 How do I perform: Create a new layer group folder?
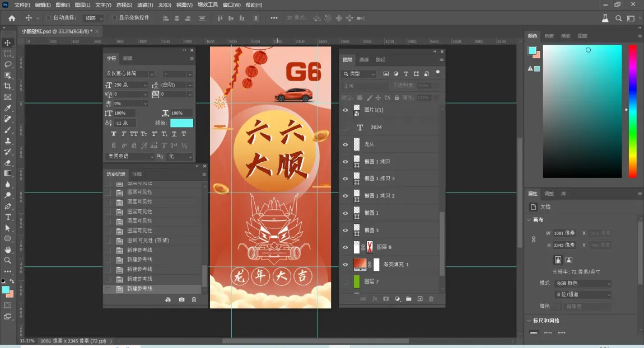(x=408, y=299)
